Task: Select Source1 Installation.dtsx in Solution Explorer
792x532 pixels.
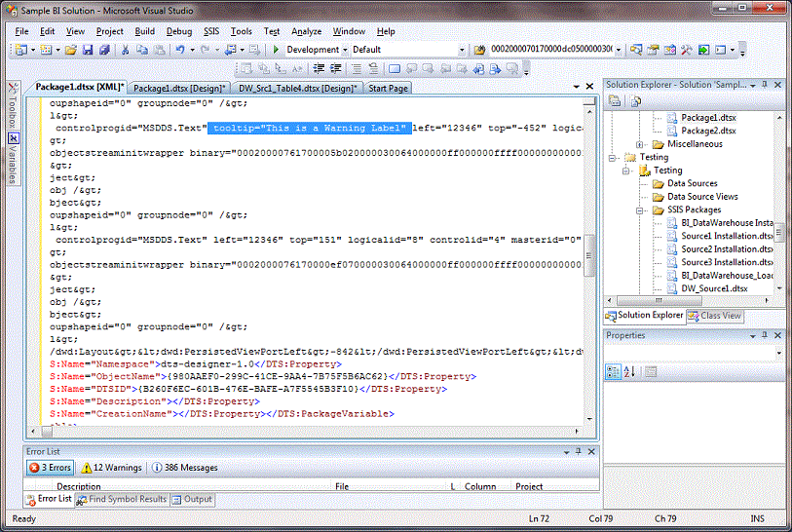Action: point(726,236)
